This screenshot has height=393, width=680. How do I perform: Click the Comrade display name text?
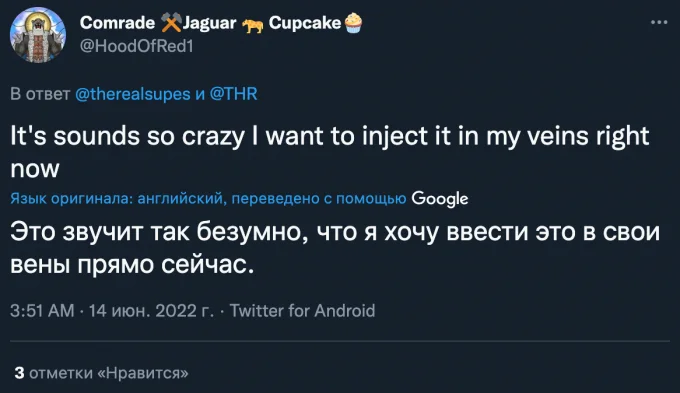pos(117,23)
